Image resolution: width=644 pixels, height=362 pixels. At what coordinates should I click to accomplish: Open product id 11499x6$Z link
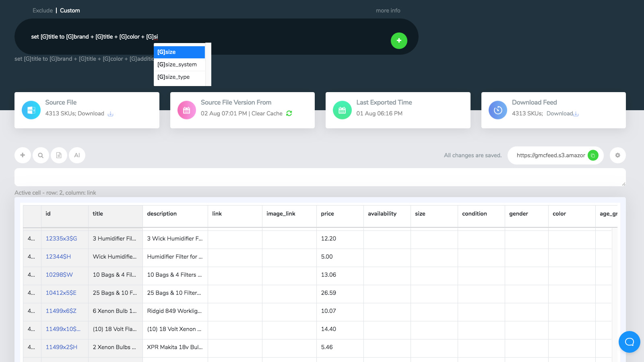pos(61,311)
